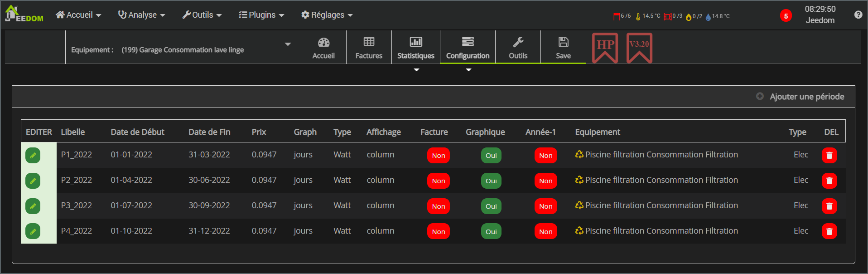
Task: Expand the Statistiques submenu arrow
Action: pyautogui.click(x=416, y=70)
